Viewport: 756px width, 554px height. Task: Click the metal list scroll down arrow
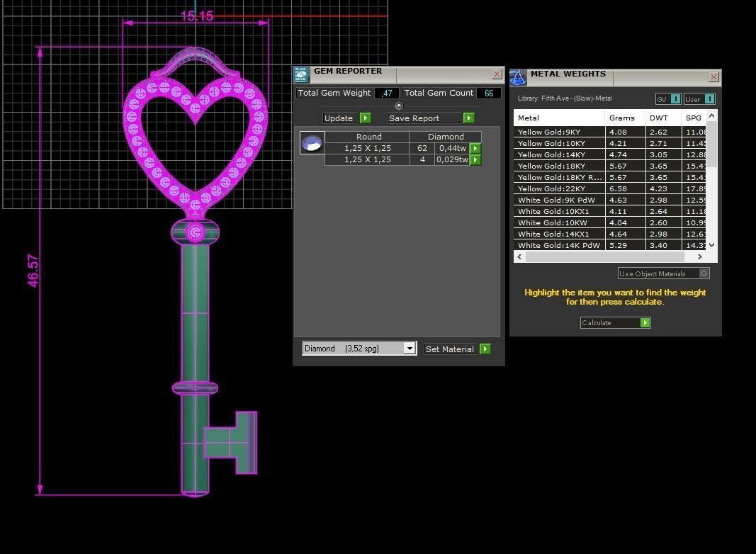[711, 245]
